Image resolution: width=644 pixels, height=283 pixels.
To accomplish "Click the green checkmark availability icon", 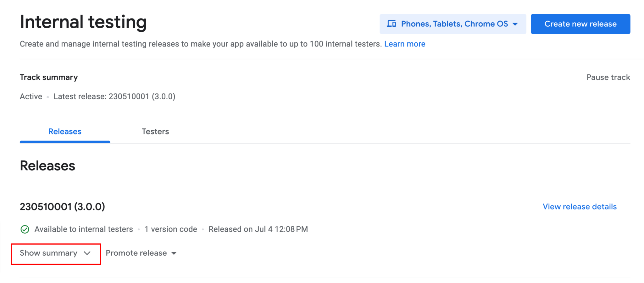I will pos(25,229).
